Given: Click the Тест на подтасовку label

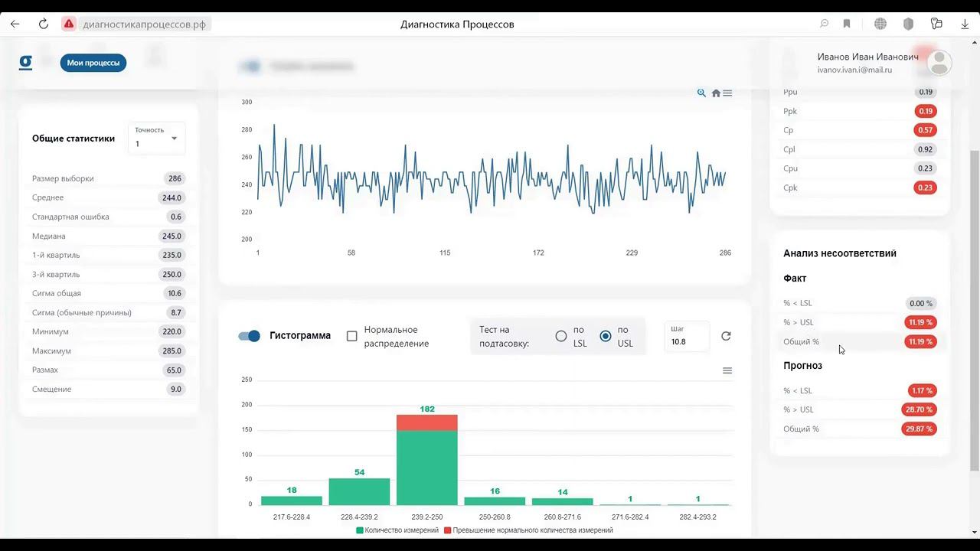Looking at the screenshot, I should 504,336.
